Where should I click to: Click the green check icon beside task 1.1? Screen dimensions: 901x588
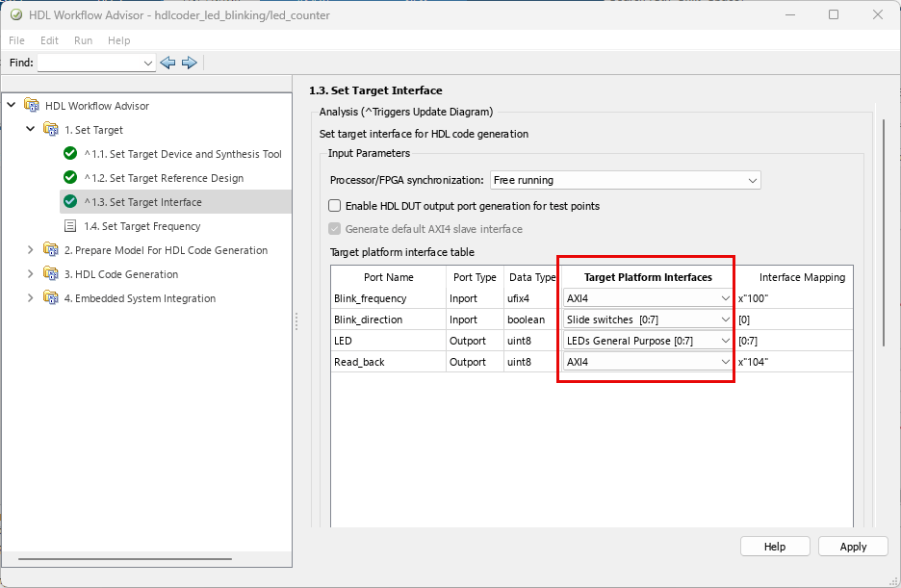pyautogui.click(x=70, y=154)
